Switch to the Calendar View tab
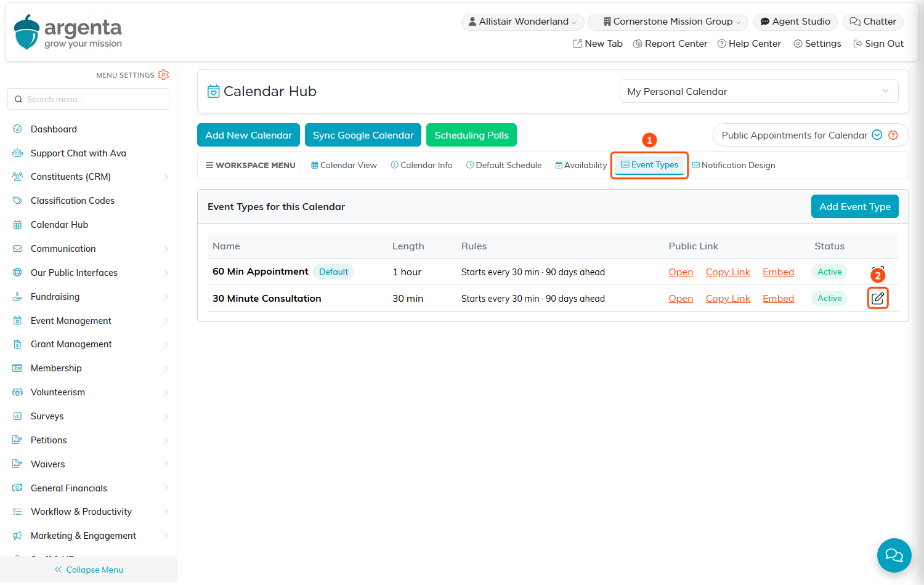 (344, 165)
